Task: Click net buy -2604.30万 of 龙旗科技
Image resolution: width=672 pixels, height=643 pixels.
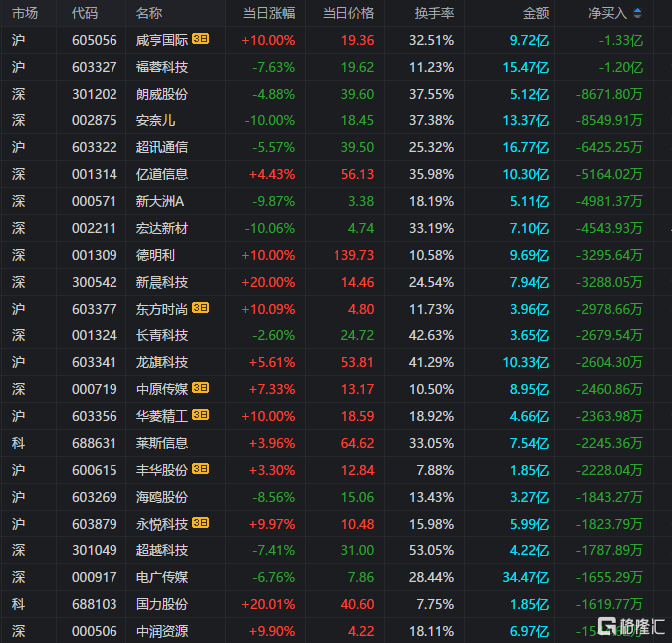Action: (609, 362)
